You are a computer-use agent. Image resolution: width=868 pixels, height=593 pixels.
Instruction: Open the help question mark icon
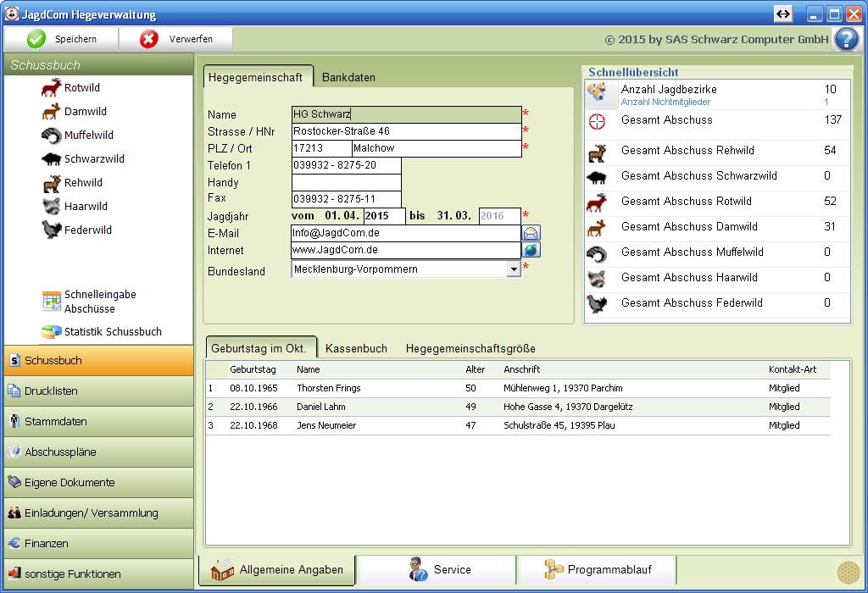(846, 39)
